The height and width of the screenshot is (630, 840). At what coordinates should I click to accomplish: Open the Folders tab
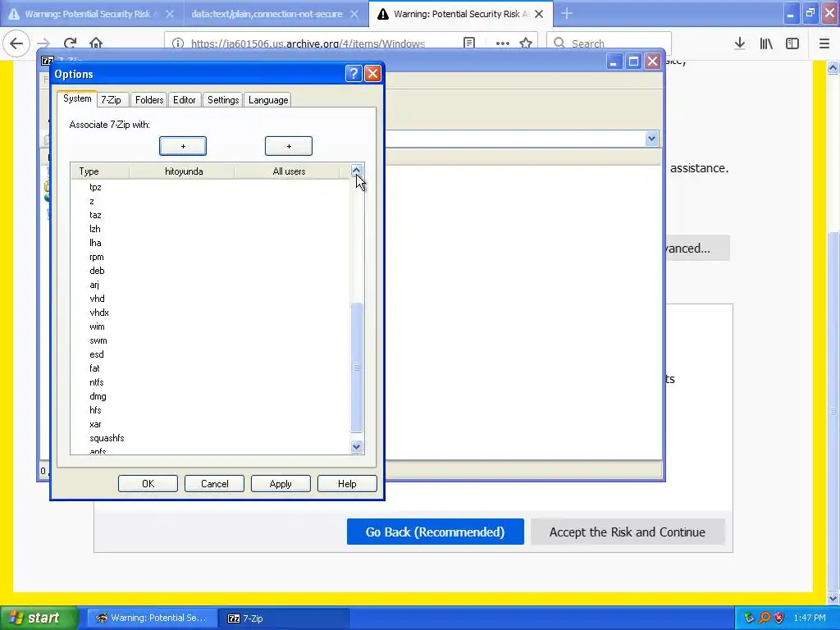coord(149,99)
